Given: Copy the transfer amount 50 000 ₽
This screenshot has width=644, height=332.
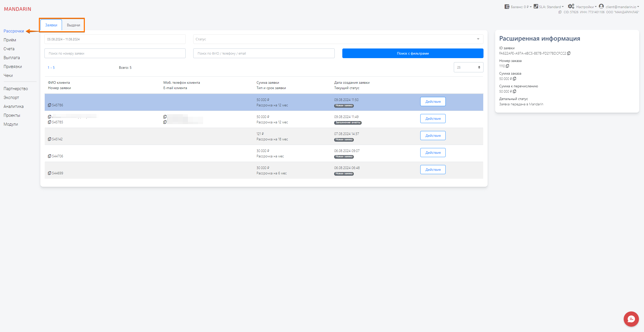Looking at the screenshot, I should pos(514,91).
